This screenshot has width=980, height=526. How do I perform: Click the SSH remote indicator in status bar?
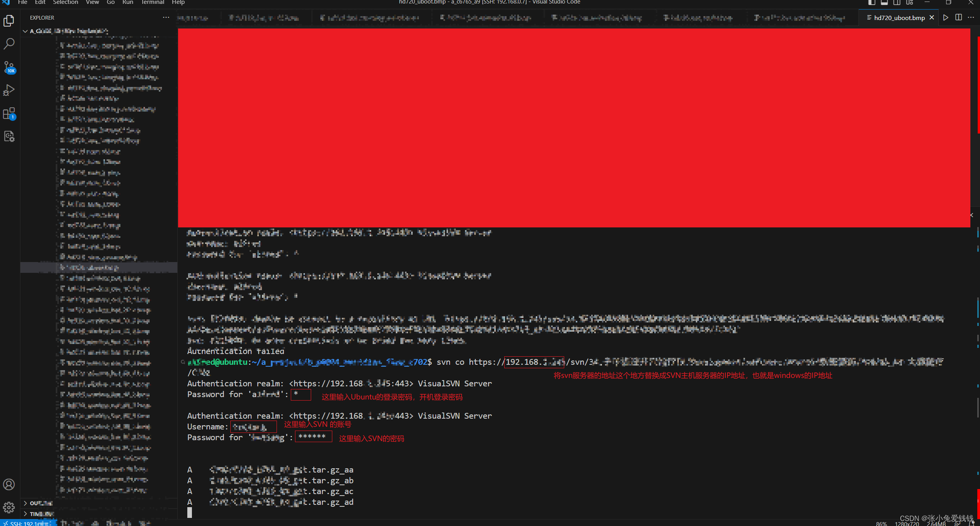[29, 523]
